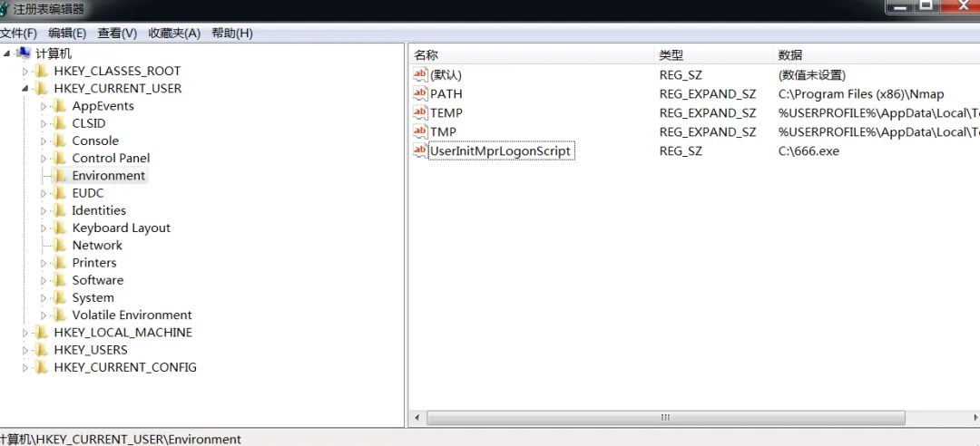Click the UserInitMprLogonScript value icon
Image resolution: width=980 pixels, height=446 pixels.
pos(421,150)
